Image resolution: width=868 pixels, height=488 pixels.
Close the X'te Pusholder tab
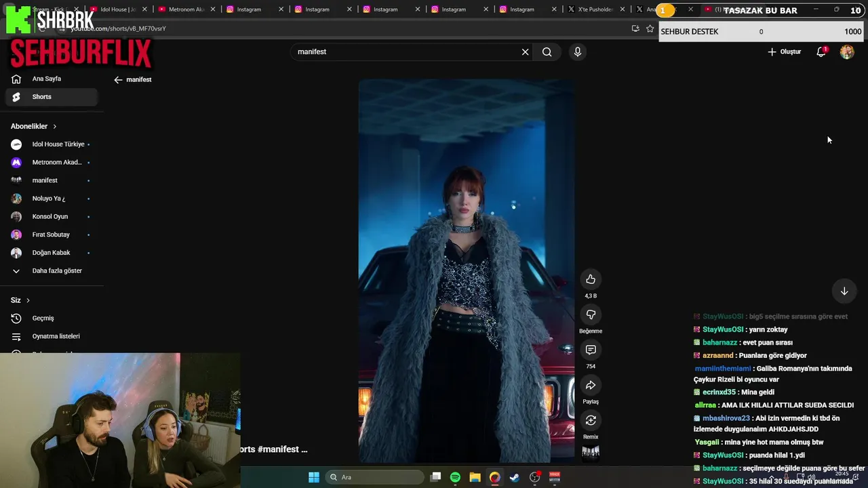tap(623, 9)
